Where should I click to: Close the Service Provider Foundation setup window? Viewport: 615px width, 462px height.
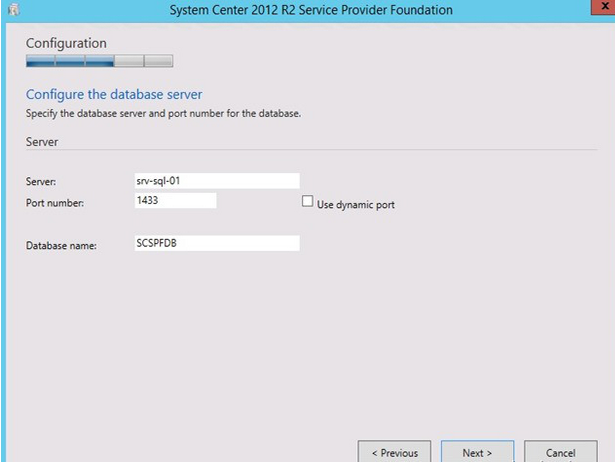tap(604, 7)
